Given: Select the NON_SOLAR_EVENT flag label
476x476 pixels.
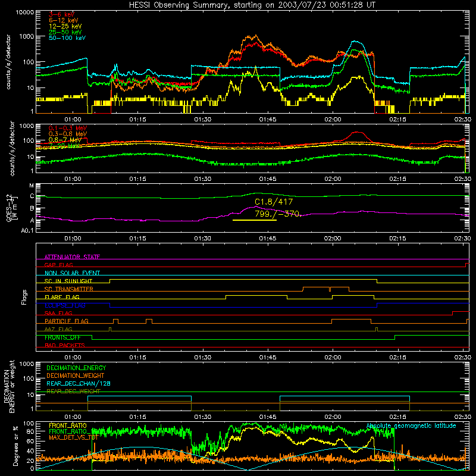Looking at the screenshot, I should point(72,273).
